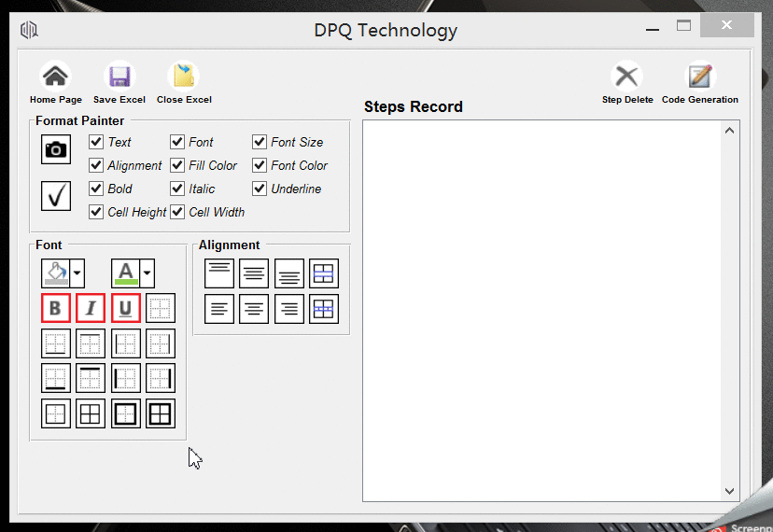The image size is (773, 532).
Task: Delete a step using Step Delete
Action: pos(627,77)
